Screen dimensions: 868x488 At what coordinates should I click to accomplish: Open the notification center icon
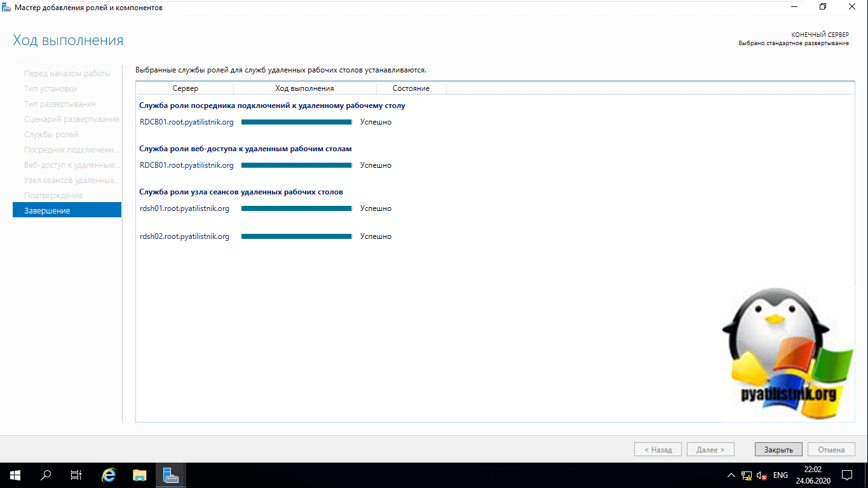point(846,475)
